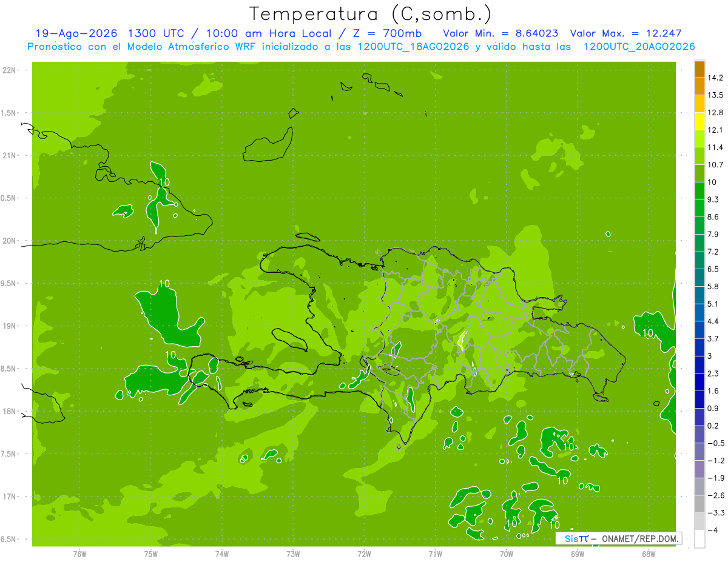Select the forecast date '19-Ago-2026'
The height and width of the screenshot is (562, 728).
[76, 33]
